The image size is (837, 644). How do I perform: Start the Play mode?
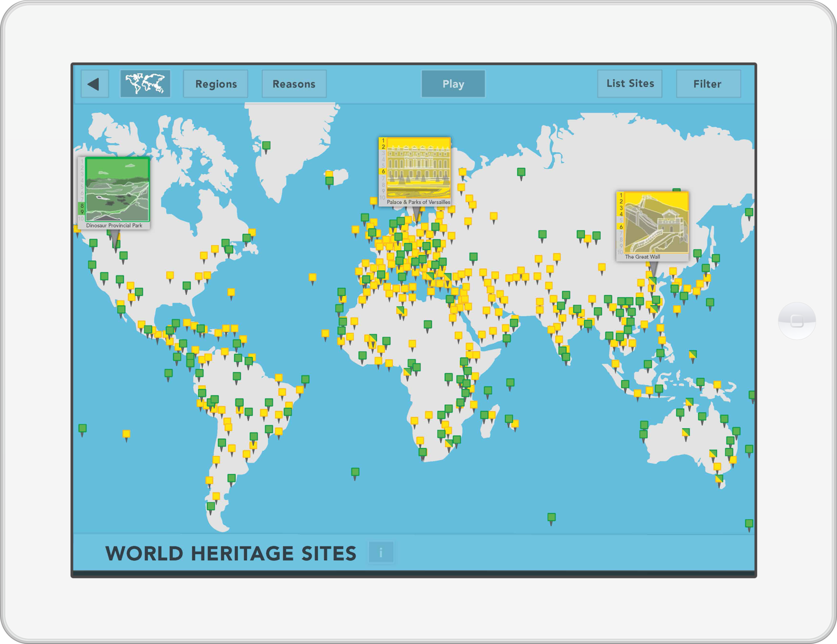453,84
